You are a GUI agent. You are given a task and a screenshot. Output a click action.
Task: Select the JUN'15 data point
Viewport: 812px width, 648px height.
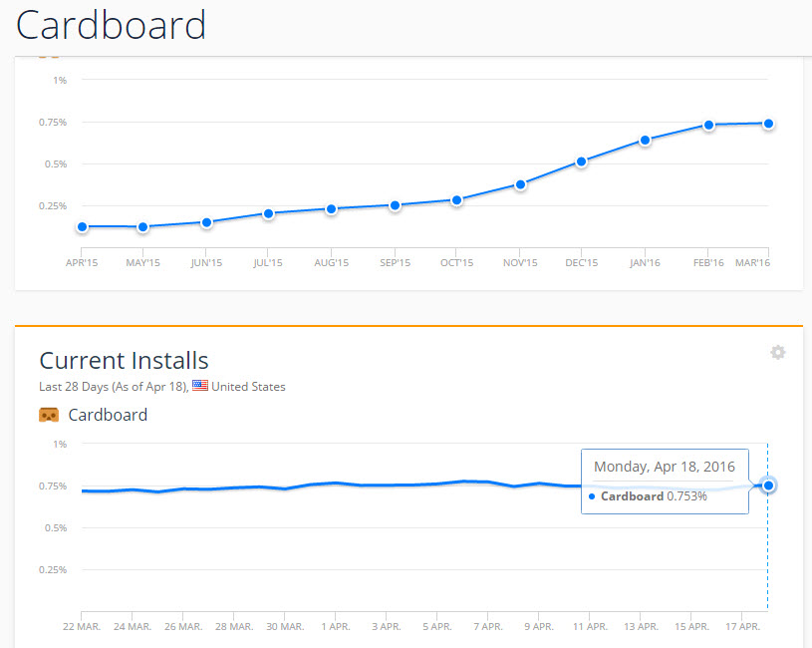206,222
